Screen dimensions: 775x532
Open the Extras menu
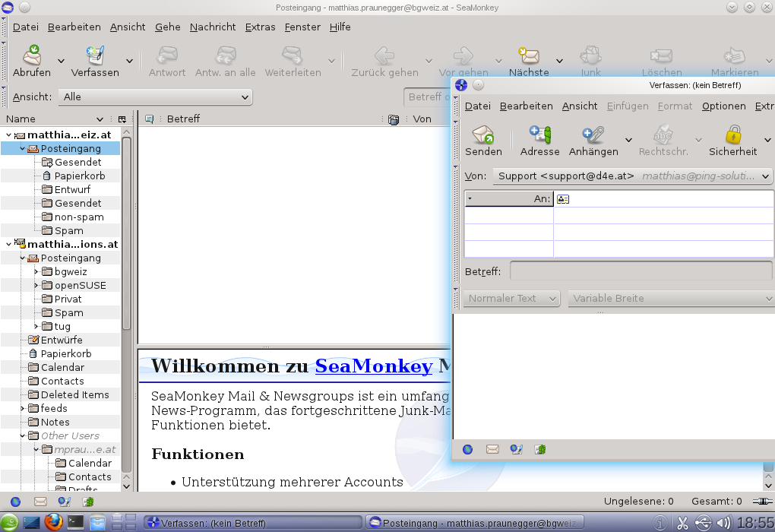260,27
